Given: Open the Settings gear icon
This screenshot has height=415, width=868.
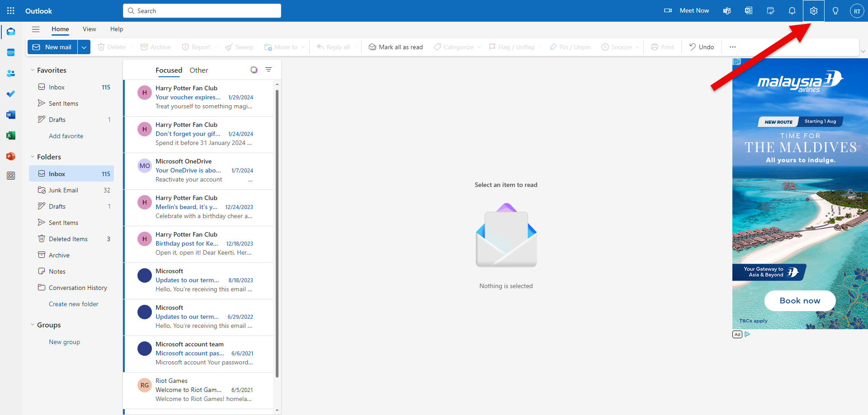Looking at the screenshot, I should pyautogui.click(x=814, y=11).
